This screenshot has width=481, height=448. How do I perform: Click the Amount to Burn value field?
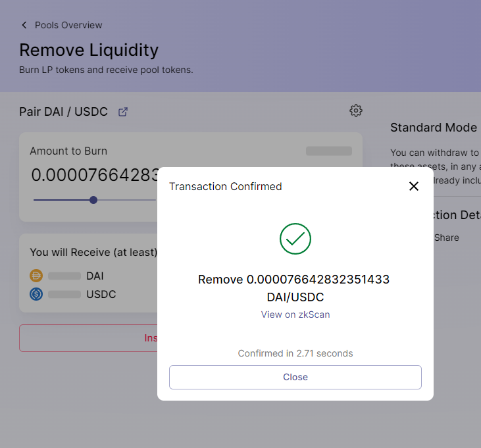(95, 175)
